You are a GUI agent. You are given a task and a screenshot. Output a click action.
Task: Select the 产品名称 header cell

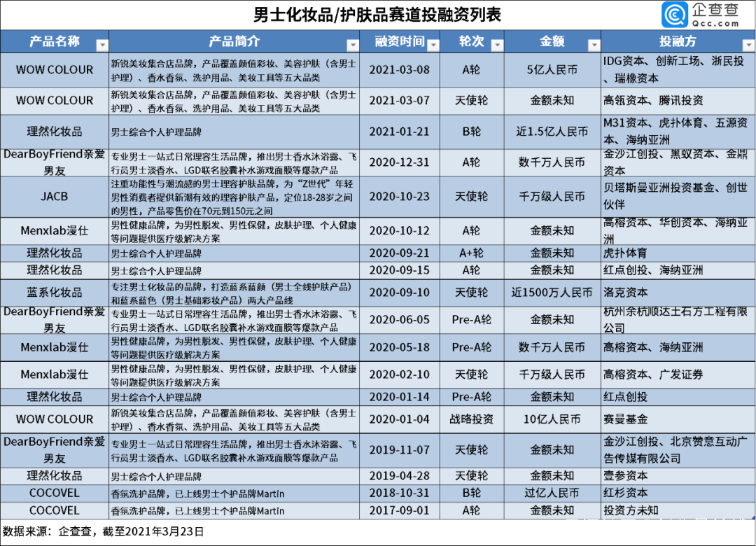(x=55, y=41)
